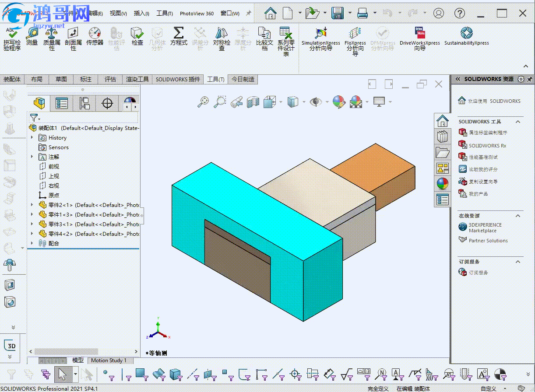Activate the section view tool
Image resolution: width=535 pixels, height=392 pixels.
tap(253, 102)
